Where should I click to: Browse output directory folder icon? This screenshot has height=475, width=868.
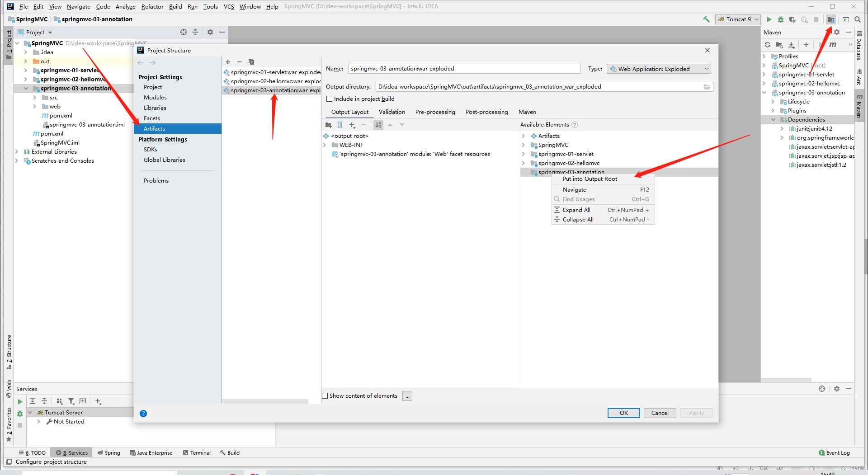(707, 87)
